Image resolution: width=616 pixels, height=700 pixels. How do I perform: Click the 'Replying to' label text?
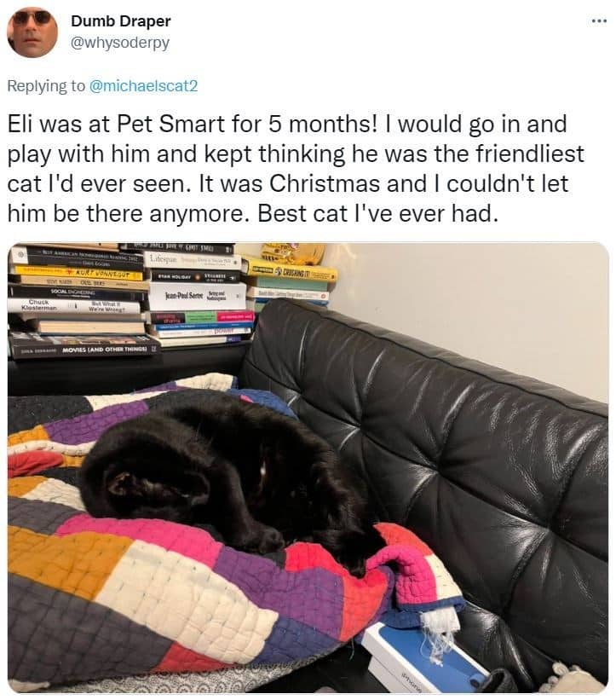pyautogui.click(x=45, y=86)
